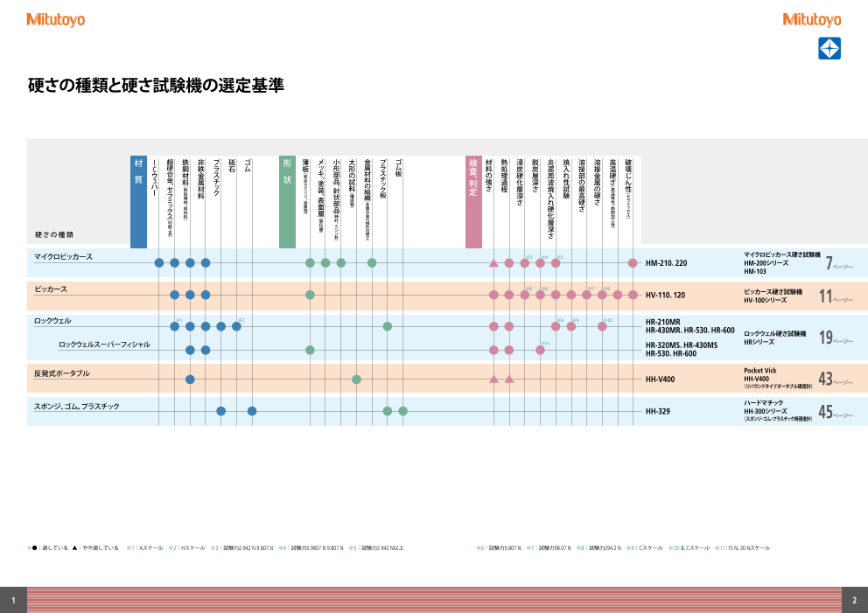Select model text HR-320MS、HR-430MS
This screenshot has height=613, width=868.
click(x=682, y=345)
